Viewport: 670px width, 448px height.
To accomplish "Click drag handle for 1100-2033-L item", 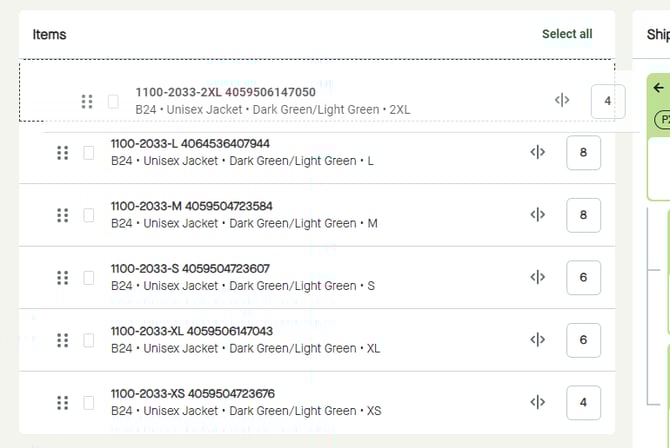I will [x=62, y=152].
